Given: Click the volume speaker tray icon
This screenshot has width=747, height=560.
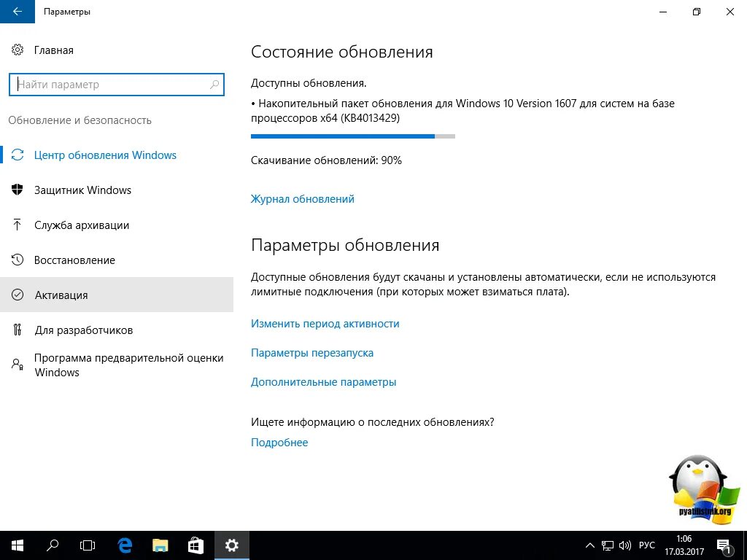Looking at the screenshot, I should [624, 545].
